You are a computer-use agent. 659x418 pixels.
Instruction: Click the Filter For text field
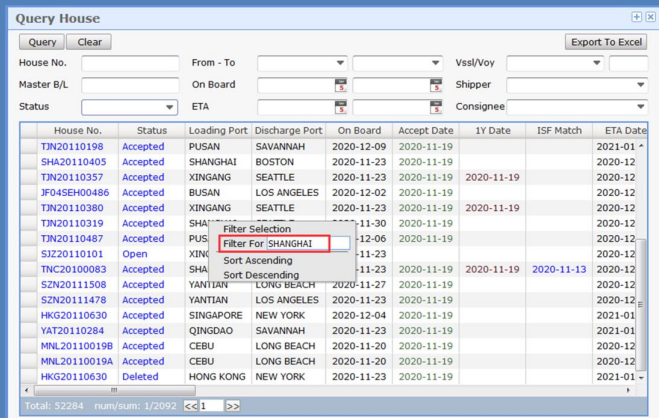[x=308, y=244]
